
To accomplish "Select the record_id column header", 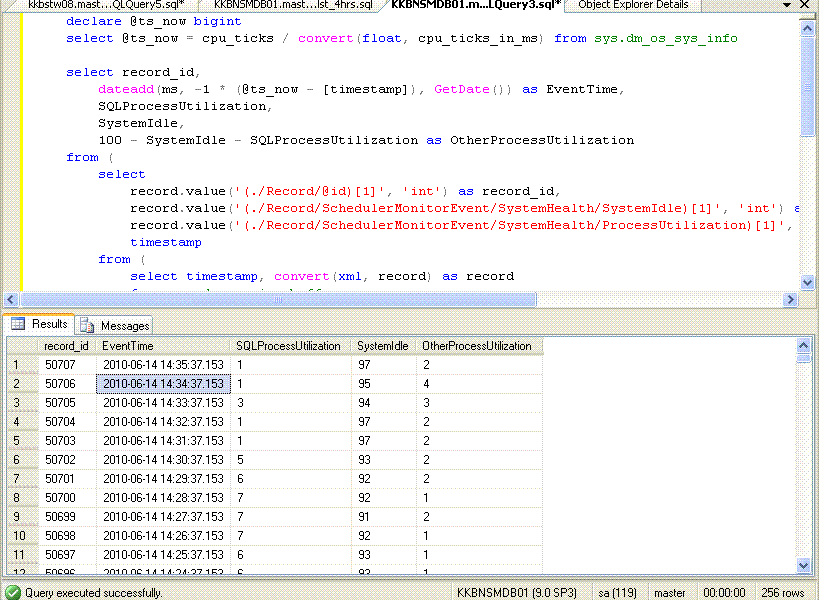I will click(65, 345).
